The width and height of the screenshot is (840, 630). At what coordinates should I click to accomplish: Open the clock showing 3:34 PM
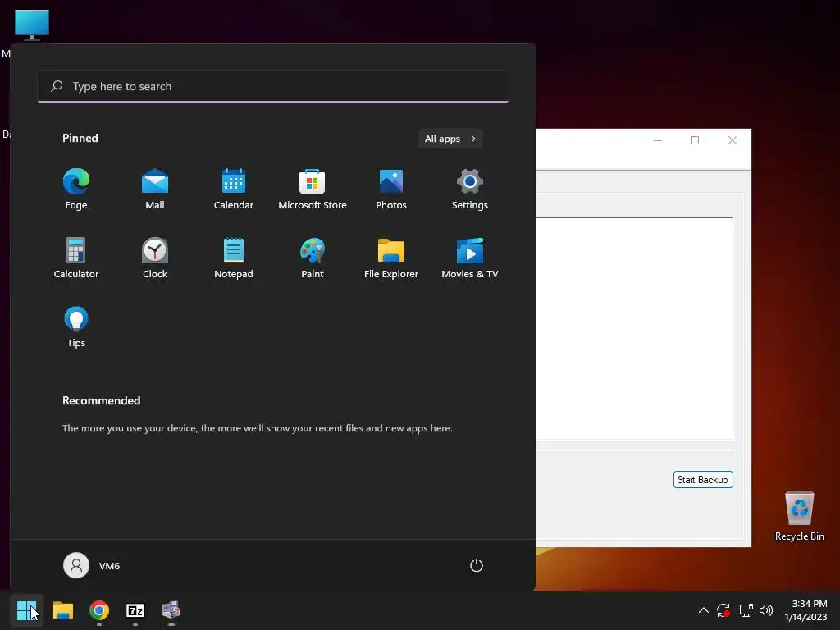(x=806, y=610)
